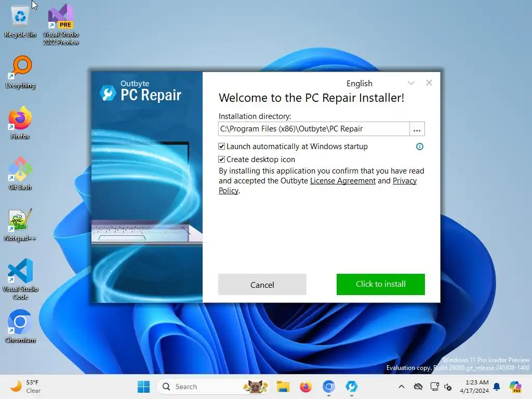Select the Visual Studio Code desktop icon
Viewport: 532px width, 399px height.
point(20,279)
